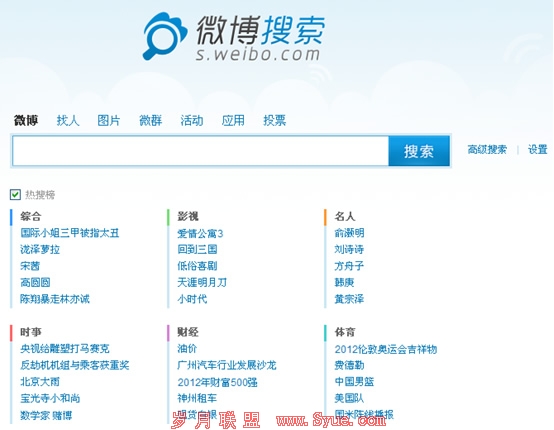Image resolution: width=554 pixels, height=430 pixels.
Task: Open 2012伦敦奥运会吉祥物 link
Action: (386, 349)
